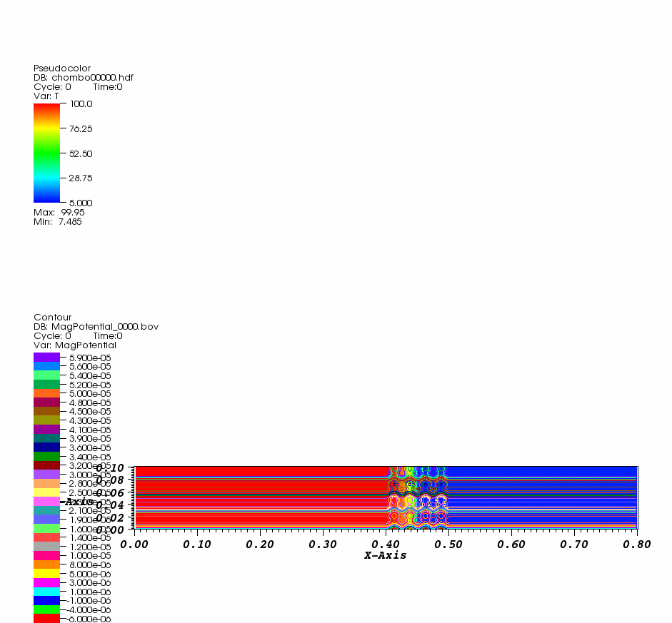This screenshot has width=672, height=623.
Task: Click the dark red 3.200e-05 contour swatch
Action: (x=46, y=465)
